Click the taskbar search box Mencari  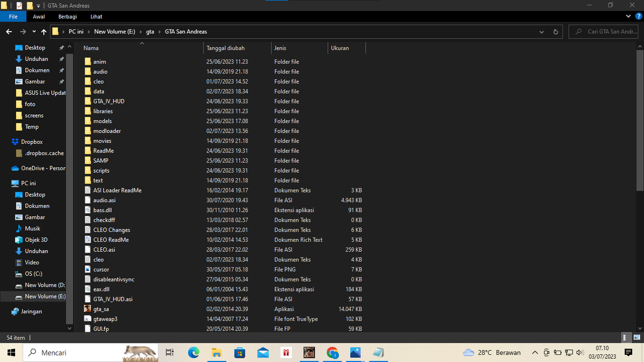(91, 352)
